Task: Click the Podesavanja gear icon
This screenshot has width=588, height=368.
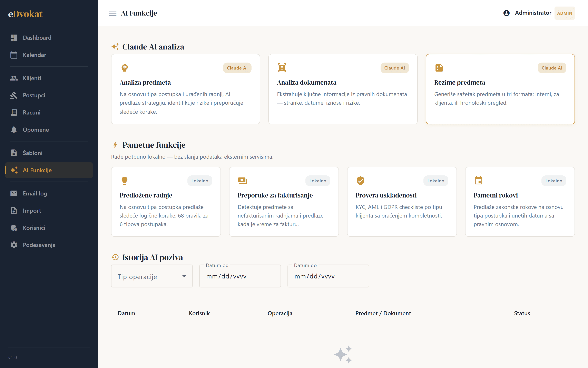Action: click(x=14, y=245)
